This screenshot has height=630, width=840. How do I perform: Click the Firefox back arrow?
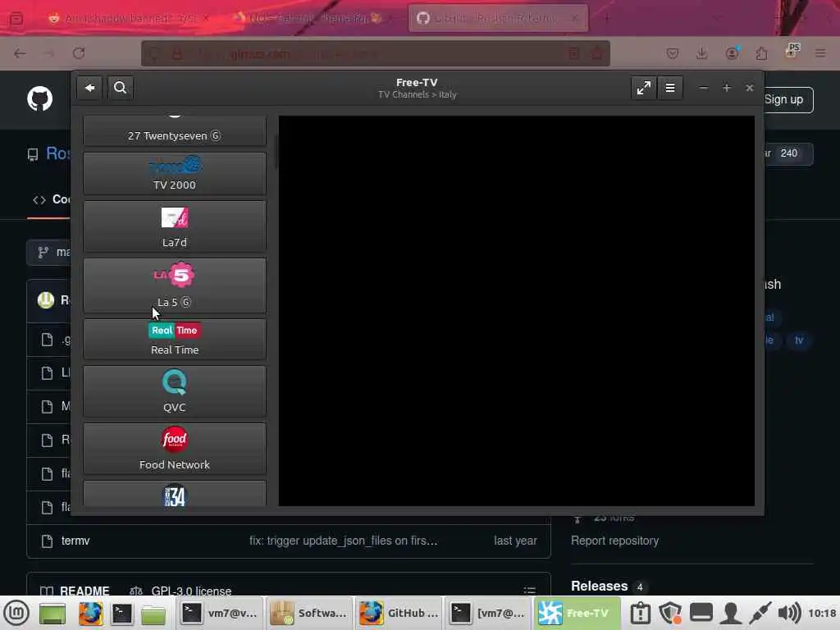pyautogui.click(x=20, y=53)
